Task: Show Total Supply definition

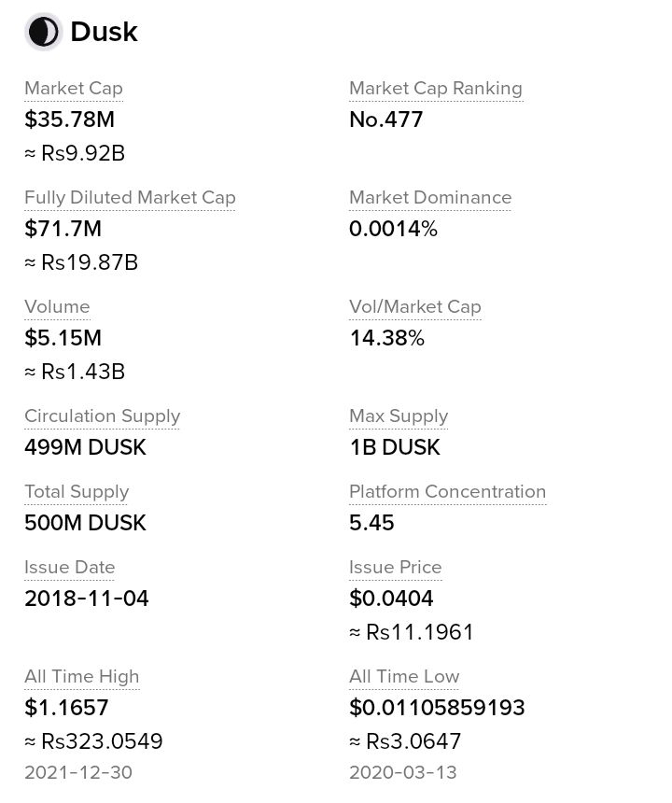Action: (77, 492)
